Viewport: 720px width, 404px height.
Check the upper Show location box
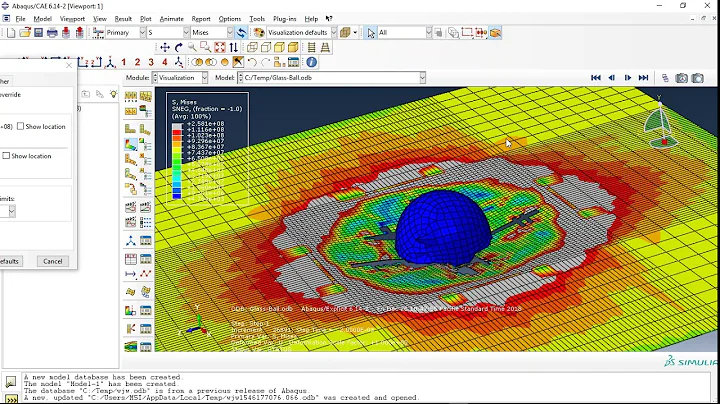coord(20,126)
